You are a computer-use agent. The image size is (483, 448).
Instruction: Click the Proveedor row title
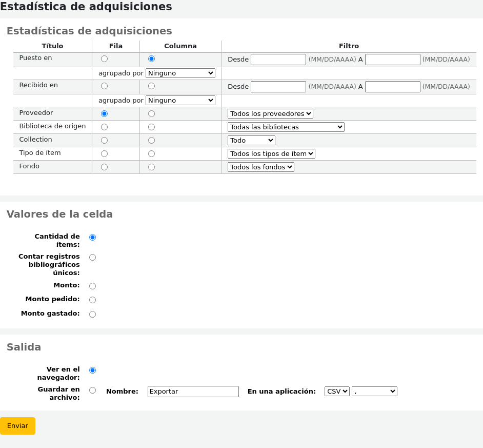(36, 113)
